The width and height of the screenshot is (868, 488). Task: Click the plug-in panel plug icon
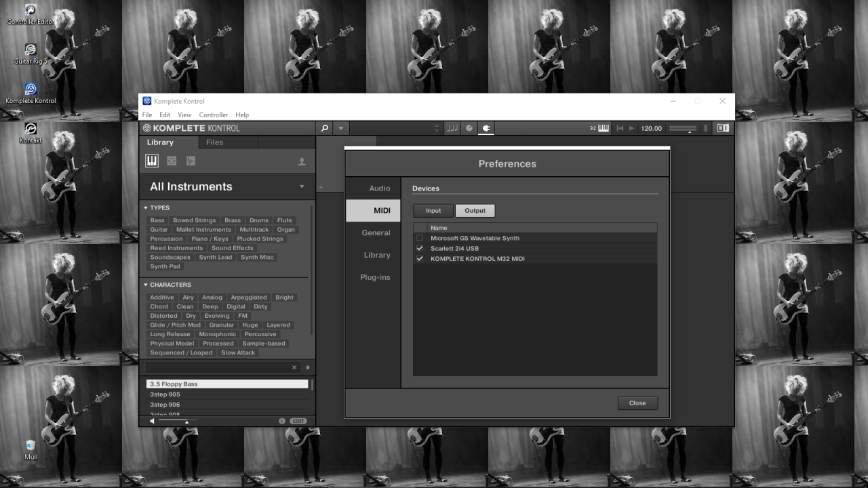486,128
